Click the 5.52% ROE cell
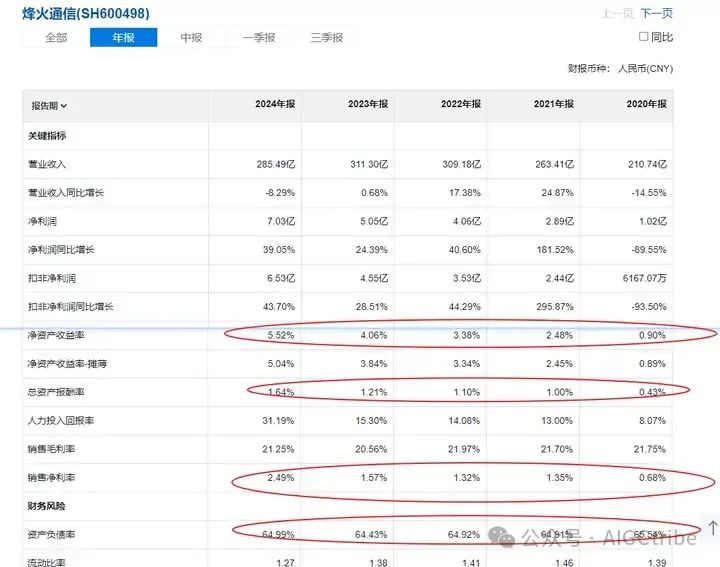 click(x=281, y=335)
